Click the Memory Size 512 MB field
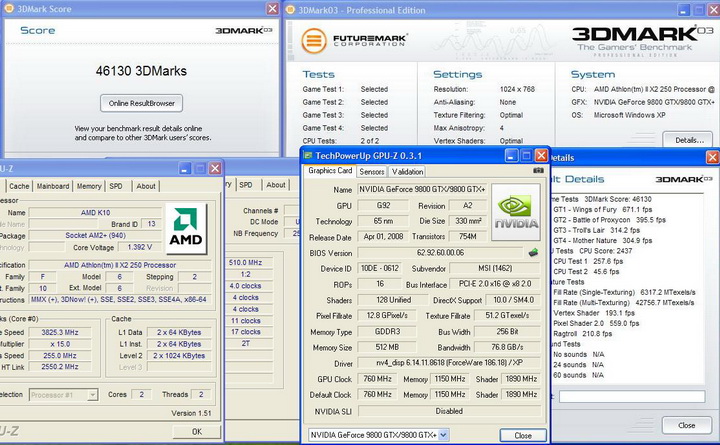Image resolution: width=720 pixels, height=445 pixels. 387,347
